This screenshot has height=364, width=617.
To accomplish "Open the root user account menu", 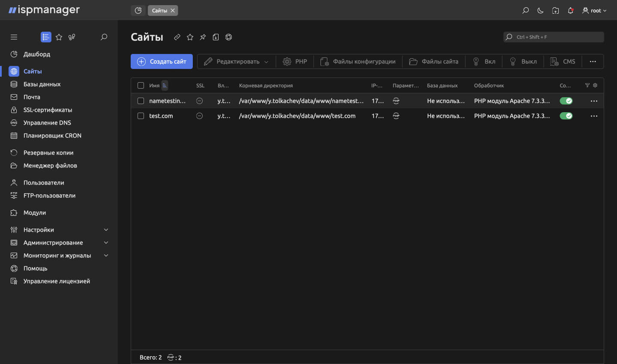I will point(594,10).
